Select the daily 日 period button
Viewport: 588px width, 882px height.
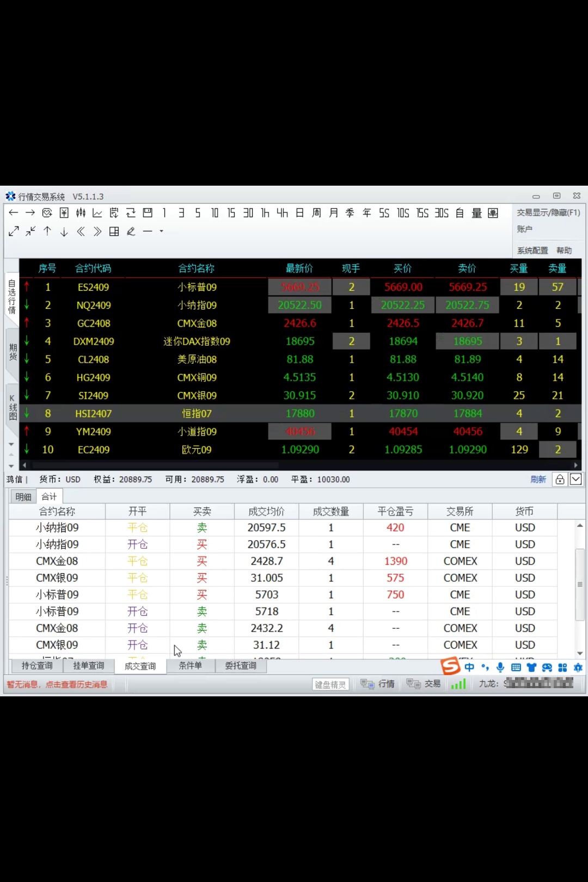(299, 213)
